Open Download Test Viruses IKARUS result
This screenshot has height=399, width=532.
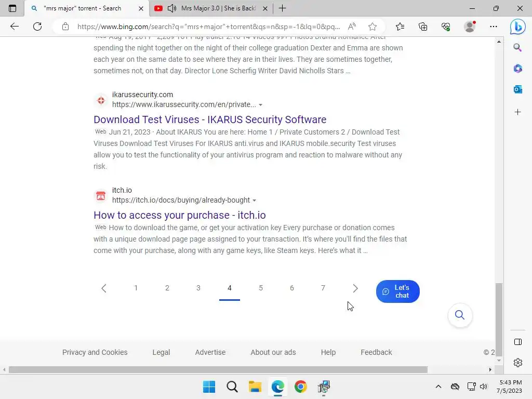pyautogui.click(x=210, y=119)
